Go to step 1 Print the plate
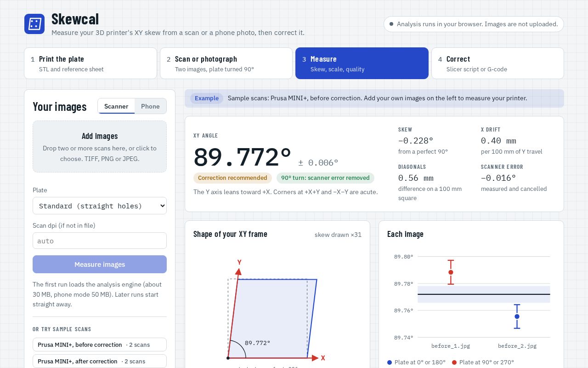Viewport: 588px width, 368px height. coord(90,63)
